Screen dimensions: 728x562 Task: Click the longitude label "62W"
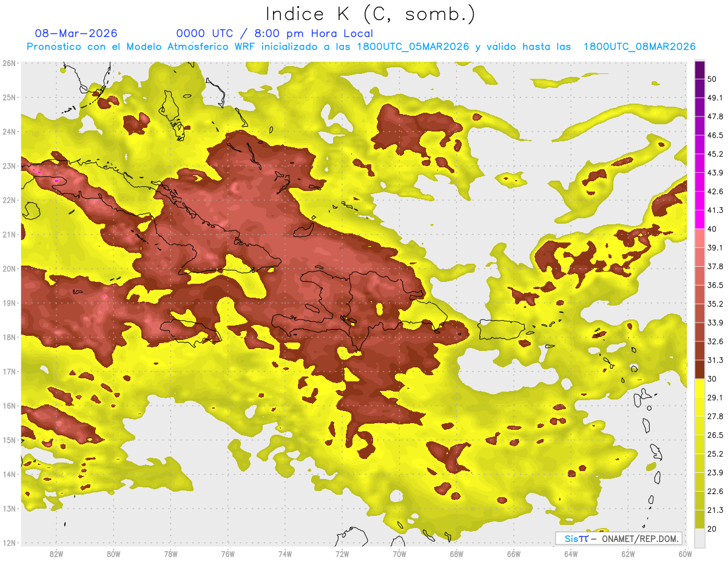tap(628, 554)
